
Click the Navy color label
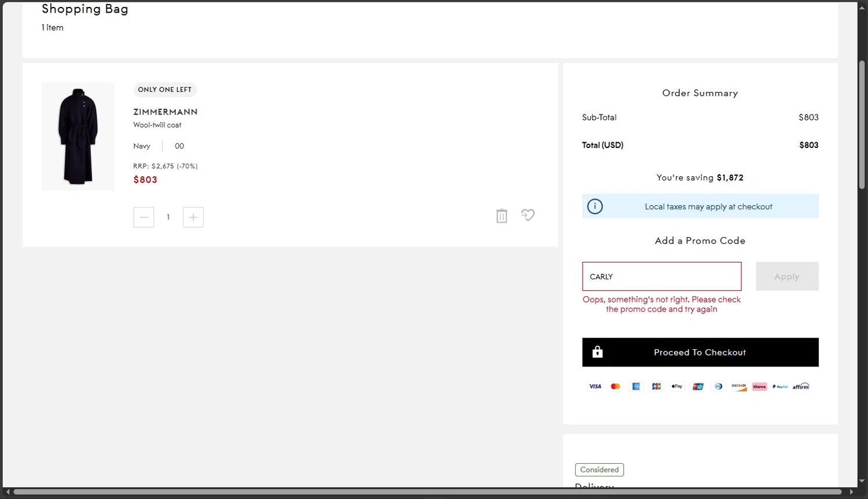(x=142, y=146)
